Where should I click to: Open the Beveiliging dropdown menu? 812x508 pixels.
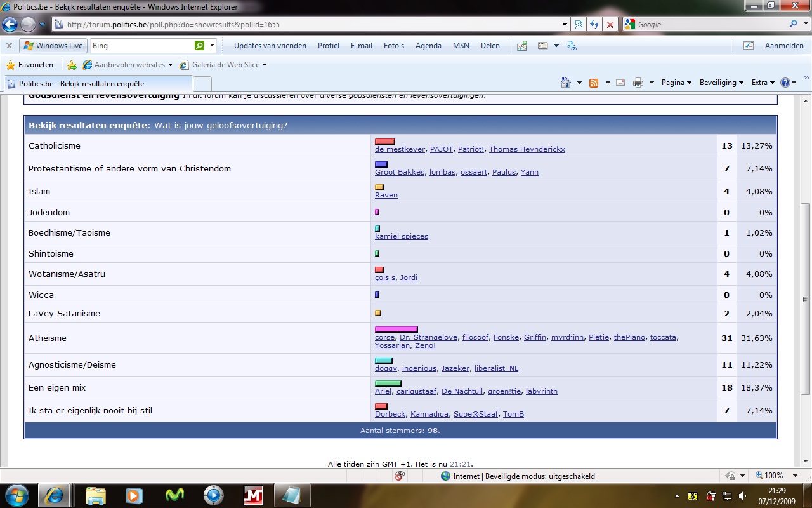[721, 83]
